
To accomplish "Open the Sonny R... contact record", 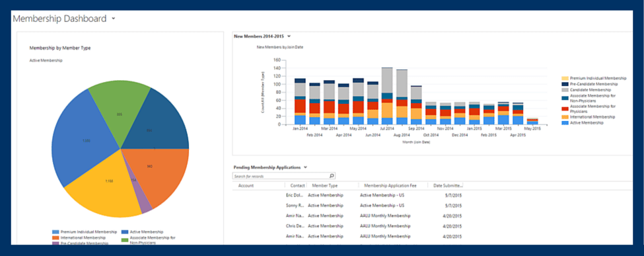I will click(x=295, y=205).
